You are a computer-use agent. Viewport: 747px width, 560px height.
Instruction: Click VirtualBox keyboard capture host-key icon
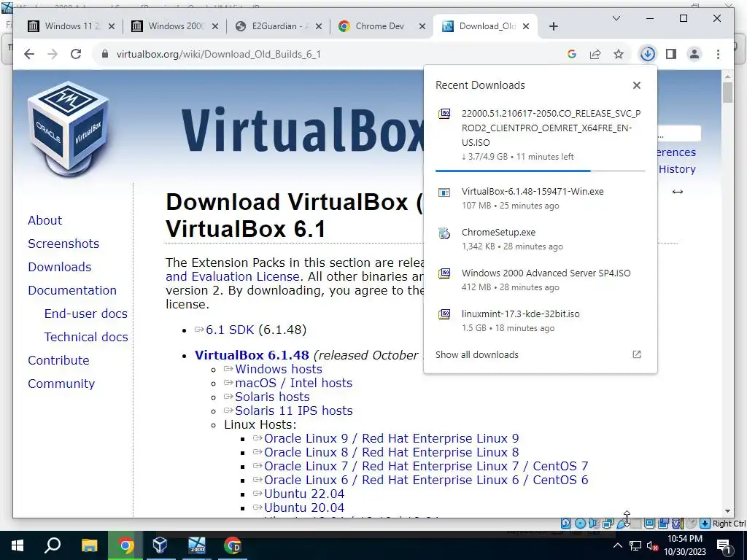[x=705, y=524]
